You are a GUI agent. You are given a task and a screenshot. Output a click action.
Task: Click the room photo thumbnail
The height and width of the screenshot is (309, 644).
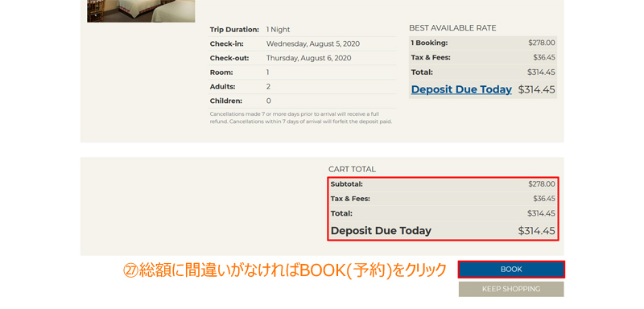click(x=141, y=11)
